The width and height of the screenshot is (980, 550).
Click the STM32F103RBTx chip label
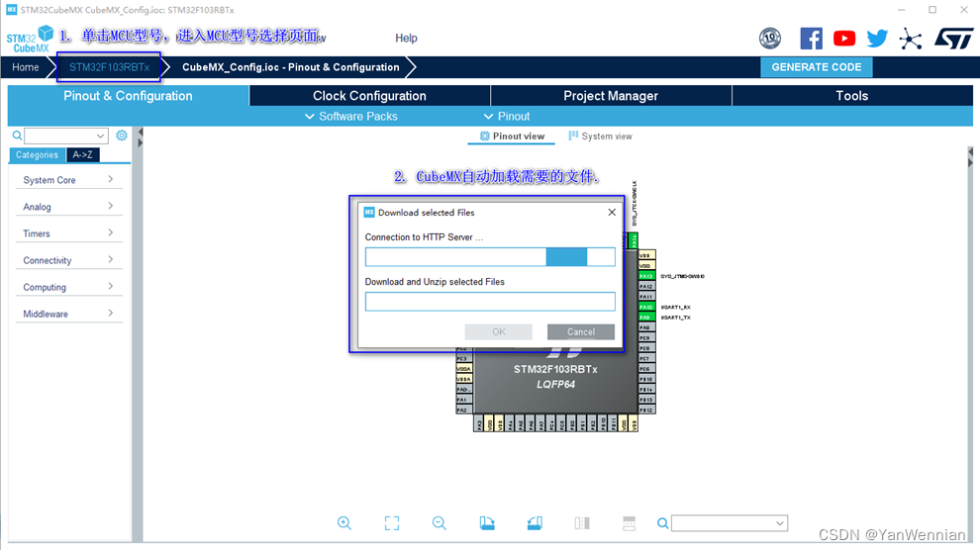pos(555,369)
